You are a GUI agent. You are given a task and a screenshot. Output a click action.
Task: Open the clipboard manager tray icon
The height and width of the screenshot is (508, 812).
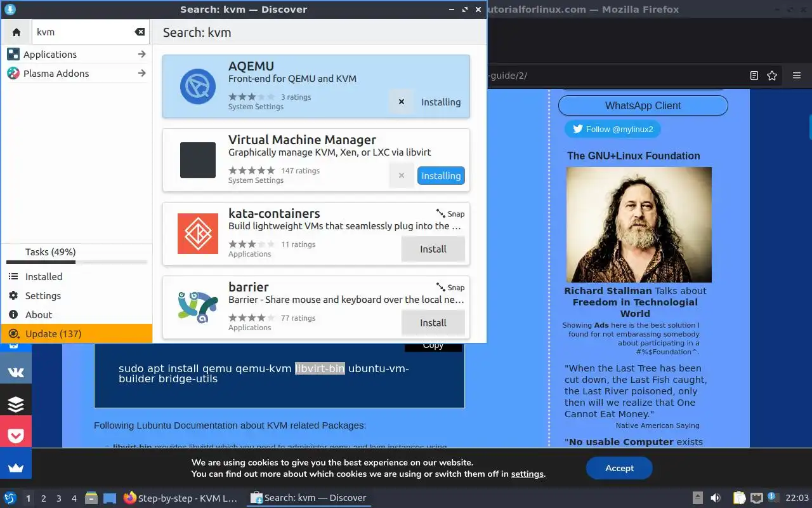(x=739, y=498)
